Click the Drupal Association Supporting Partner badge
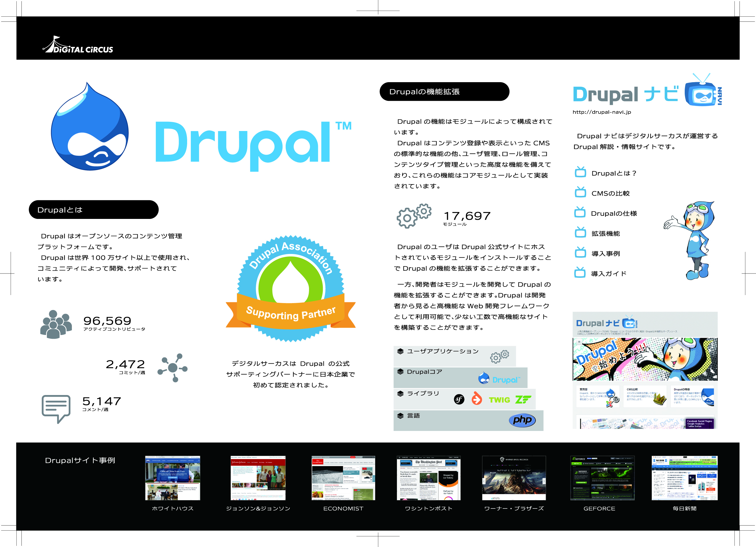This screenshot has width=756, height=547. pyautogui.click(x=291, y=288)
